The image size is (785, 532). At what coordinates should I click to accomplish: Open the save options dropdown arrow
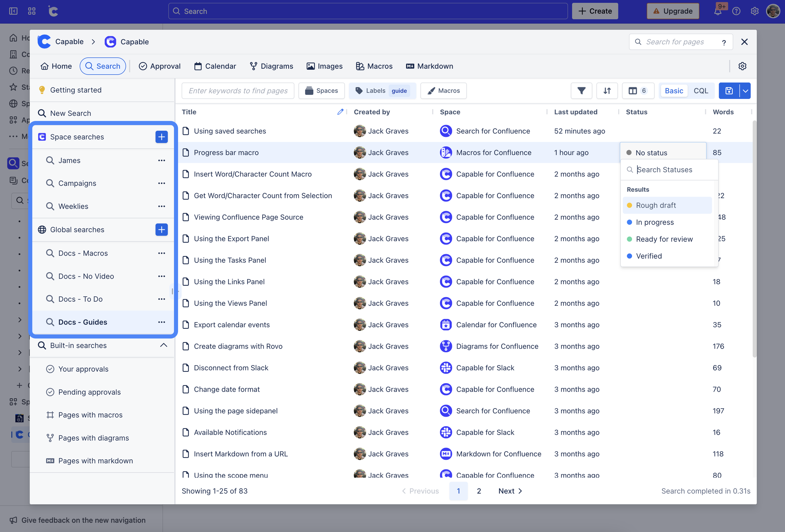click(x=745, y=90)
